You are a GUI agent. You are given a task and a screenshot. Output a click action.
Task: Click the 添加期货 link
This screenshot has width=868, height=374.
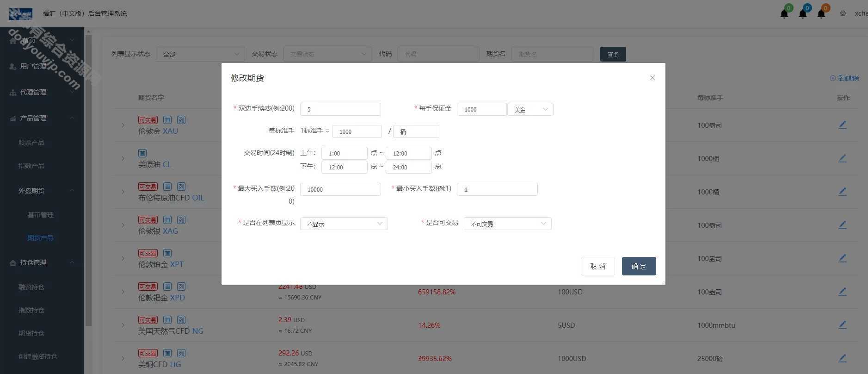(844, 78)
